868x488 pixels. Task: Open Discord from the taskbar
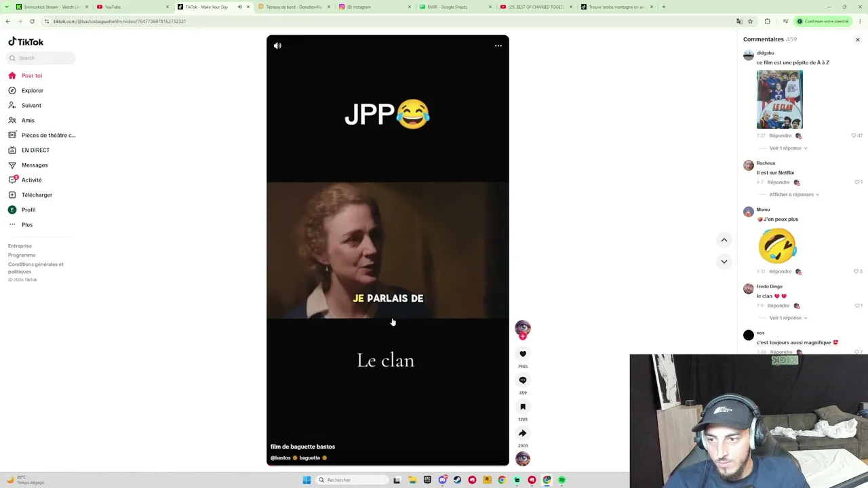coord(442,480)
